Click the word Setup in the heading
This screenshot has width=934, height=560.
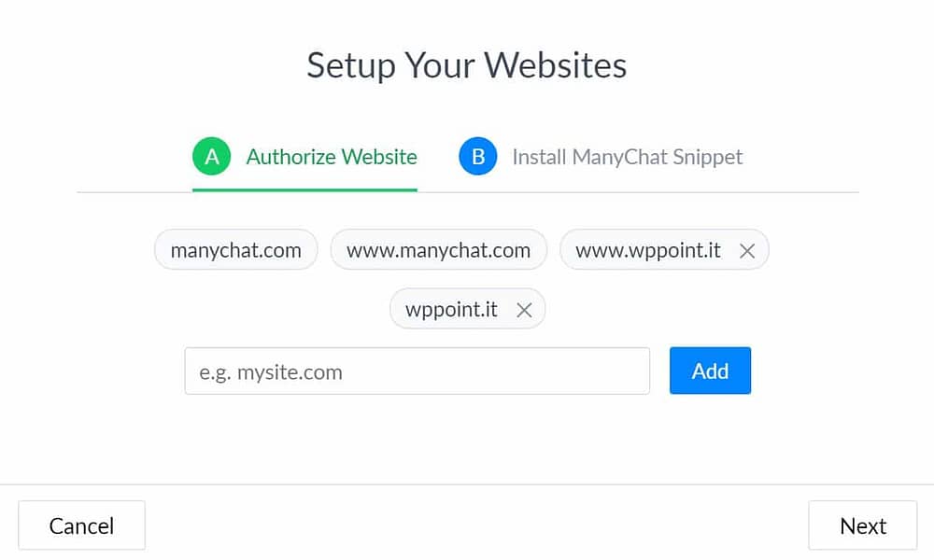351,65
